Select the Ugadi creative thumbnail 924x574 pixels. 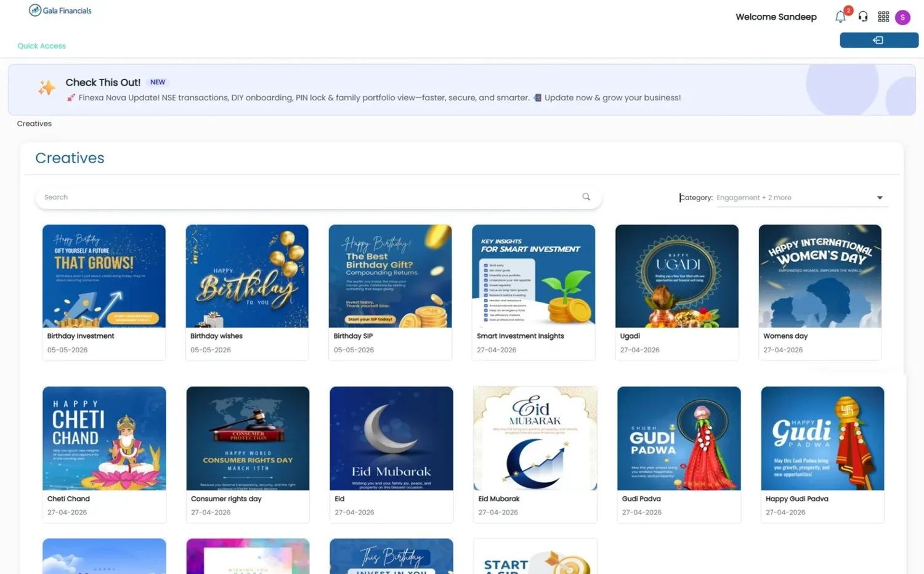[676, 276]
